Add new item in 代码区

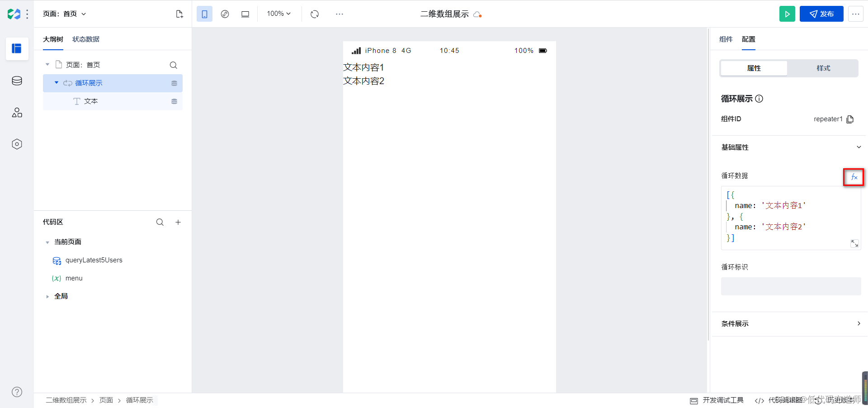pos(178,222)
